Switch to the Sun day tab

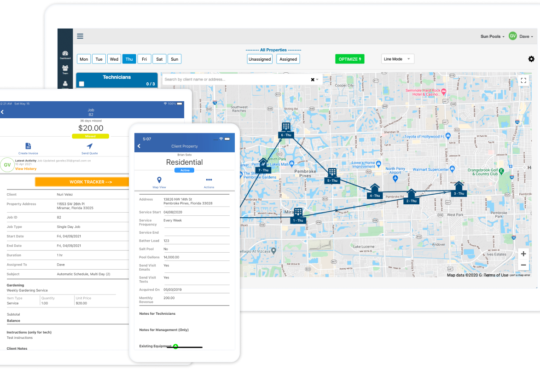pyautogui.click(x=174, y=59)
